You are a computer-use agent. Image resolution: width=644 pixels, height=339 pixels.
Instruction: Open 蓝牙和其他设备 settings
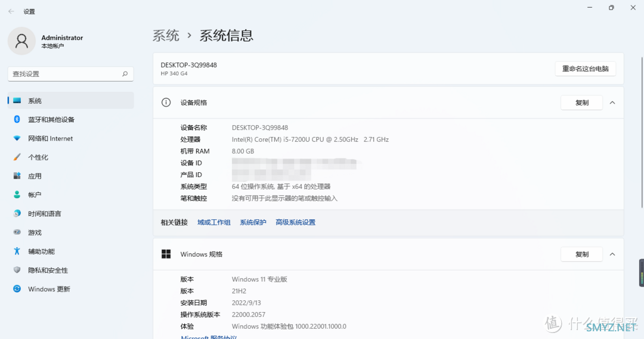[x=70, y=119]
